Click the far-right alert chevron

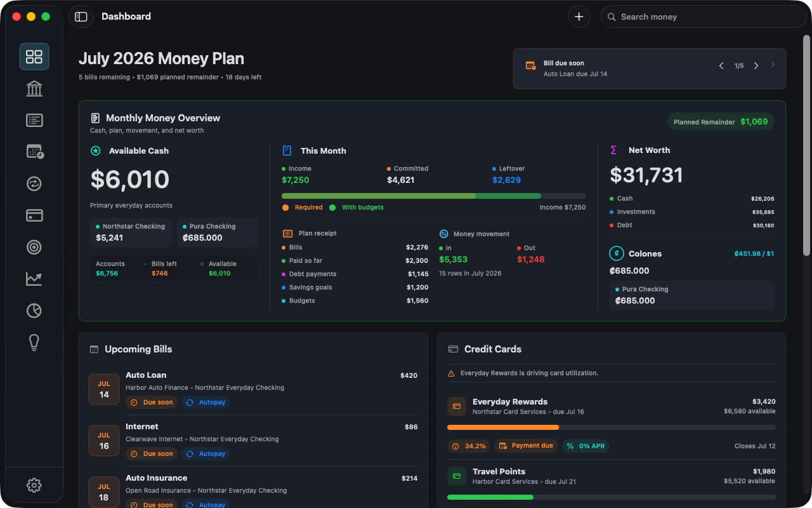click(773, 65)
